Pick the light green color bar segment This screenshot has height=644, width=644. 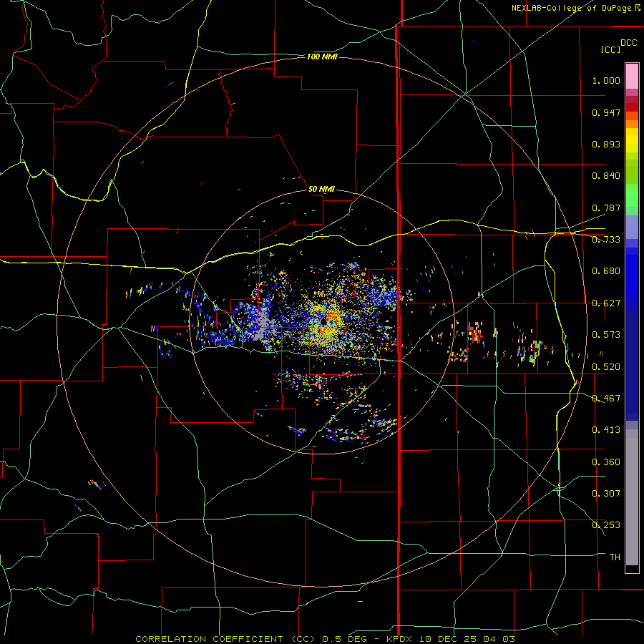pos(632,195)
